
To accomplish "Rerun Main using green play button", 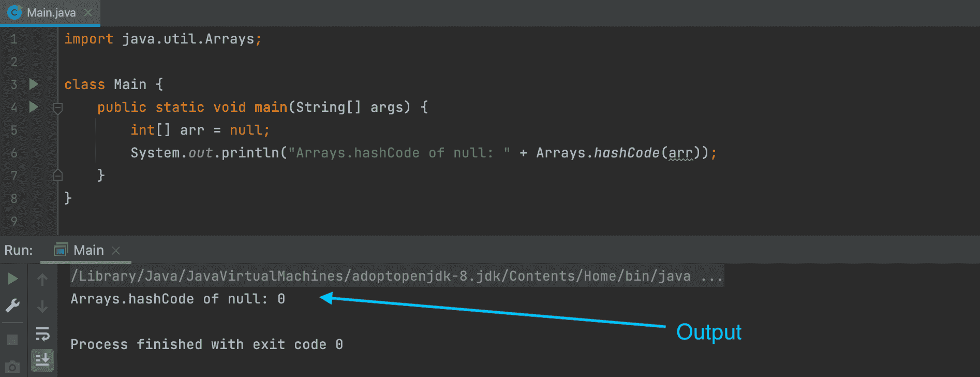I will 13,279.
